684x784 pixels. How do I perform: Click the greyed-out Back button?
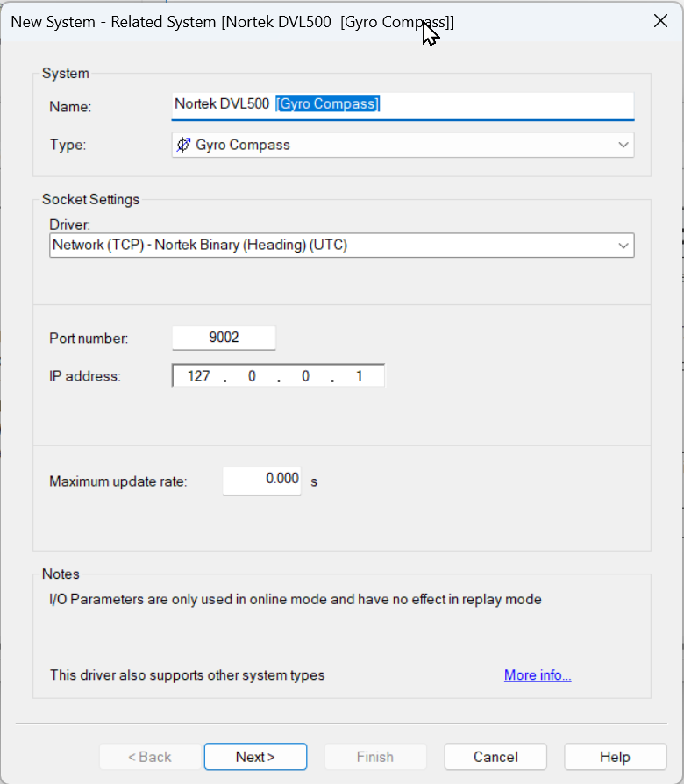[150, 757]
